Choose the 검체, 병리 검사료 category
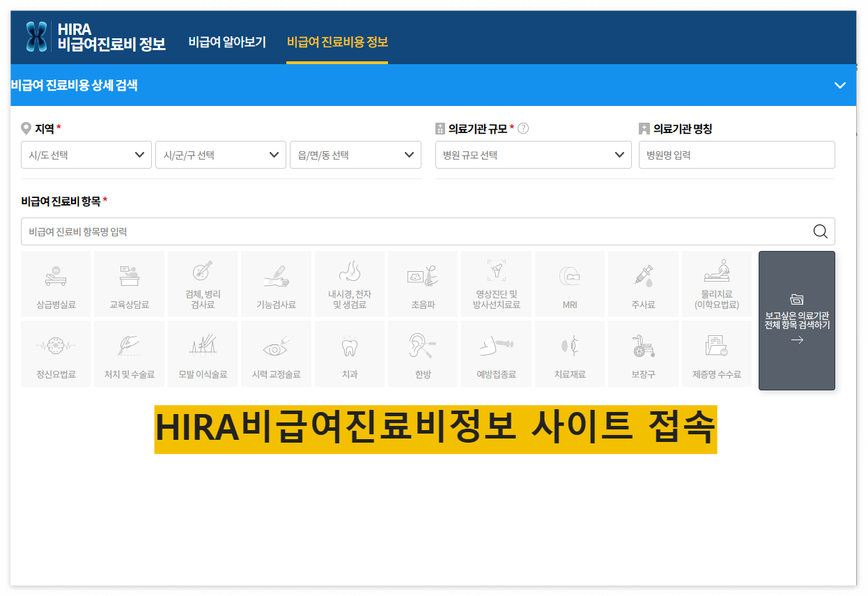This screenshot has width=868, height=596. [x=203, y=284]
